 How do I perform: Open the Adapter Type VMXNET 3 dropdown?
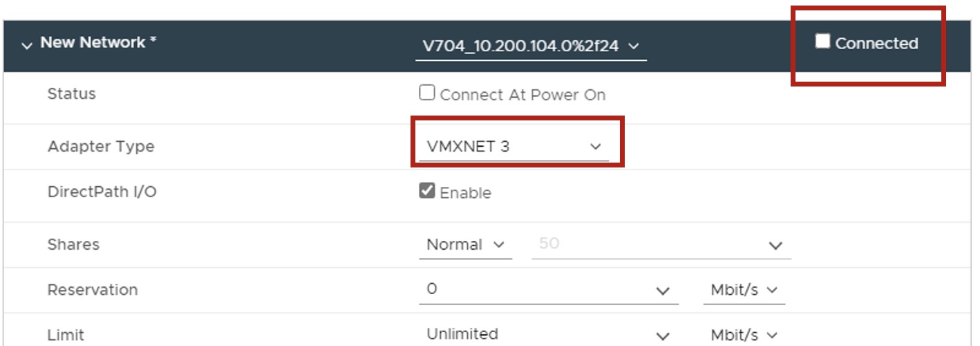tap(513, 146)
